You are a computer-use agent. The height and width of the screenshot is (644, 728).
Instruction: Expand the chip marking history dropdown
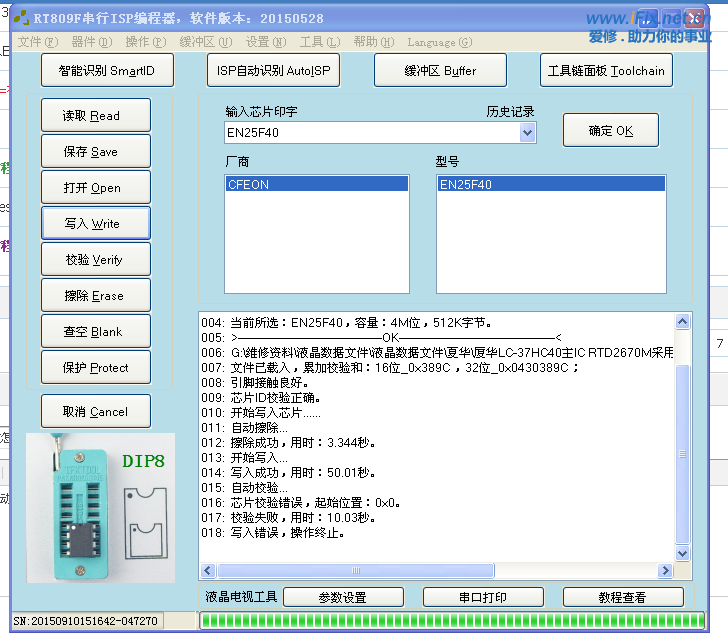point(527,133)
